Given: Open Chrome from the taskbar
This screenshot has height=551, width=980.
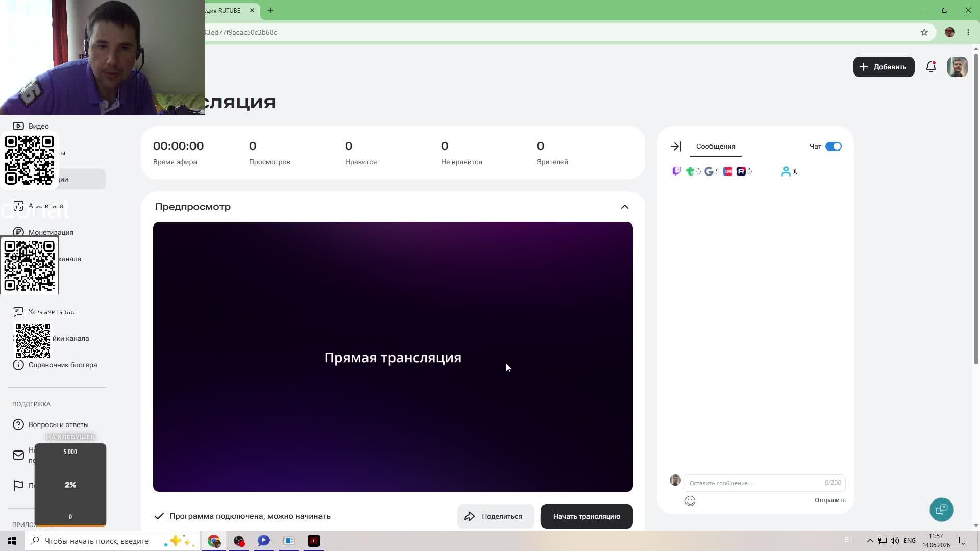Looking at the screenshot, I should pyautogui.click(x=214, y=541).
